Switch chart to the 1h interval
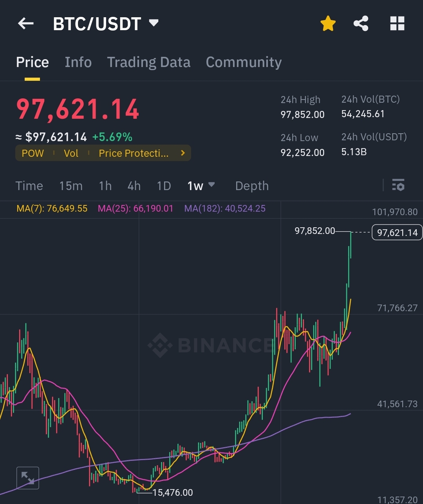423x504 pixels. tap(105, 186)
